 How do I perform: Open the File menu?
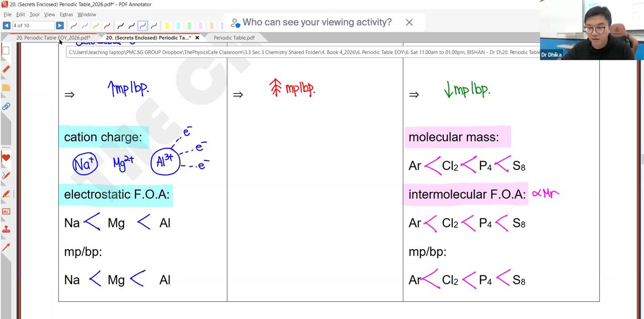8,15
